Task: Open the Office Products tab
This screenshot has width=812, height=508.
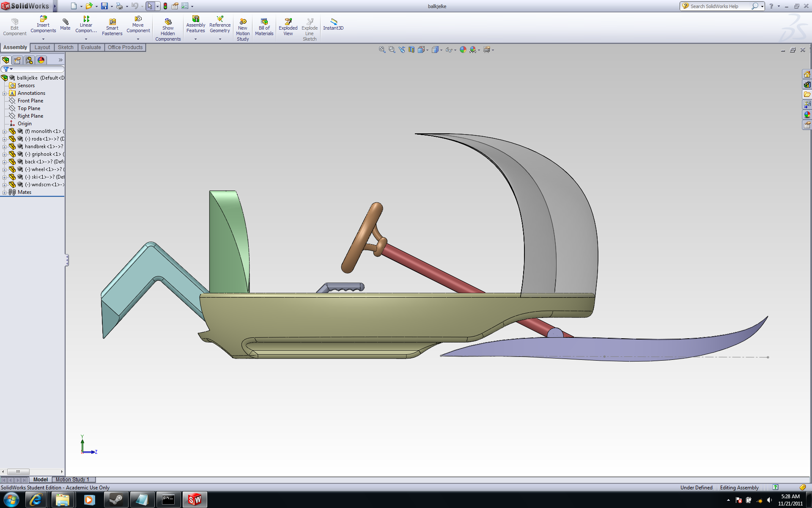Action: click(125, 47)
